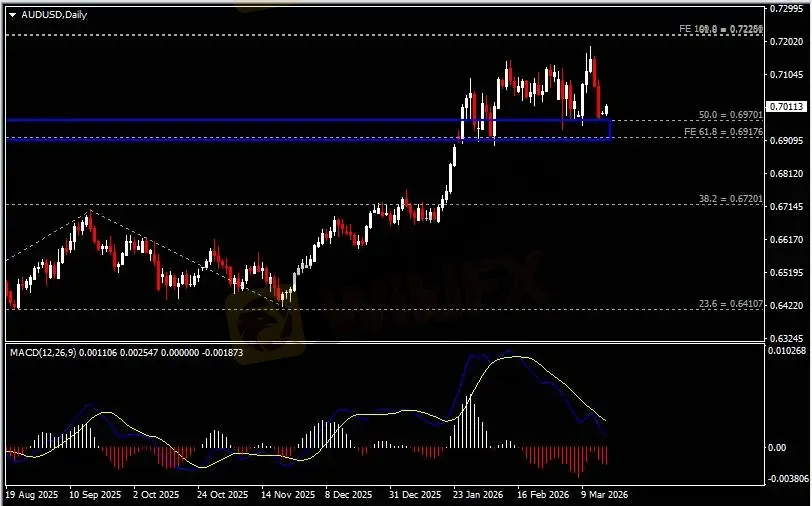Click the current price tag 0.70113
This screenshot has height=506, width=812.
[787, 107]
